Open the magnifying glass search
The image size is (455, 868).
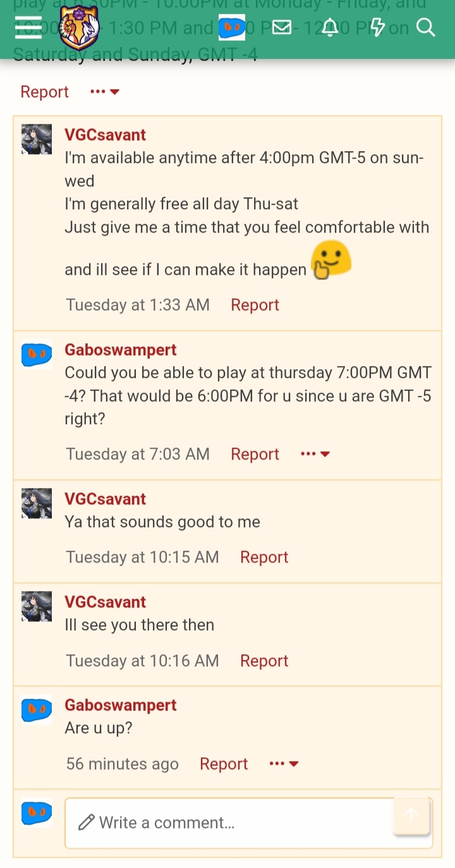click(426, 28)
